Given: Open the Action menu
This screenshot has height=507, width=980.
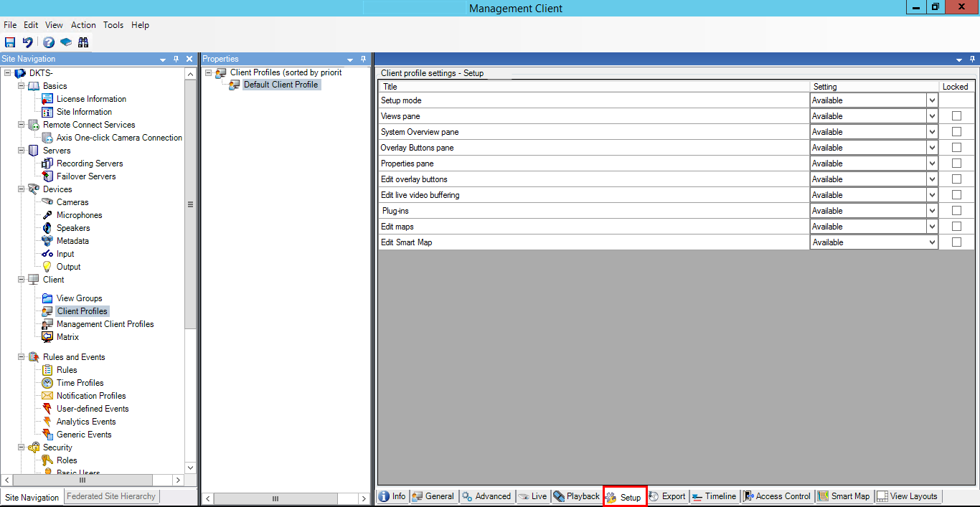Looking at the screenshot, I should (x=83, y=24).
